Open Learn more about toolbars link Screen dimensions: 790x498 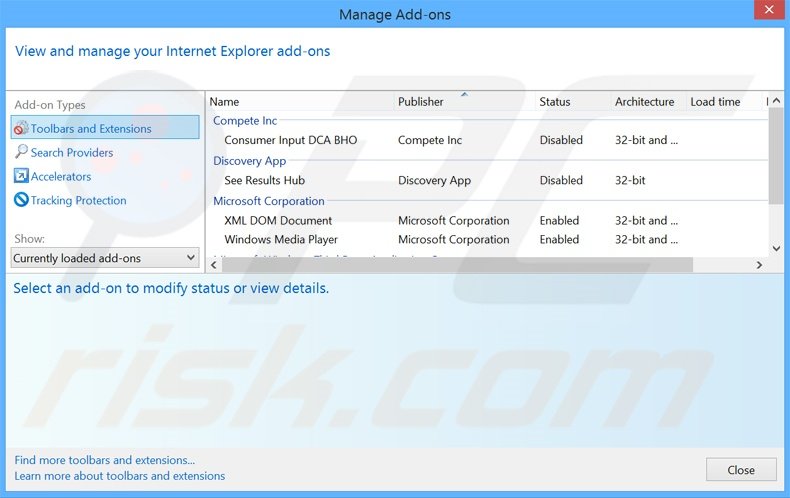(x=120, y=476)
